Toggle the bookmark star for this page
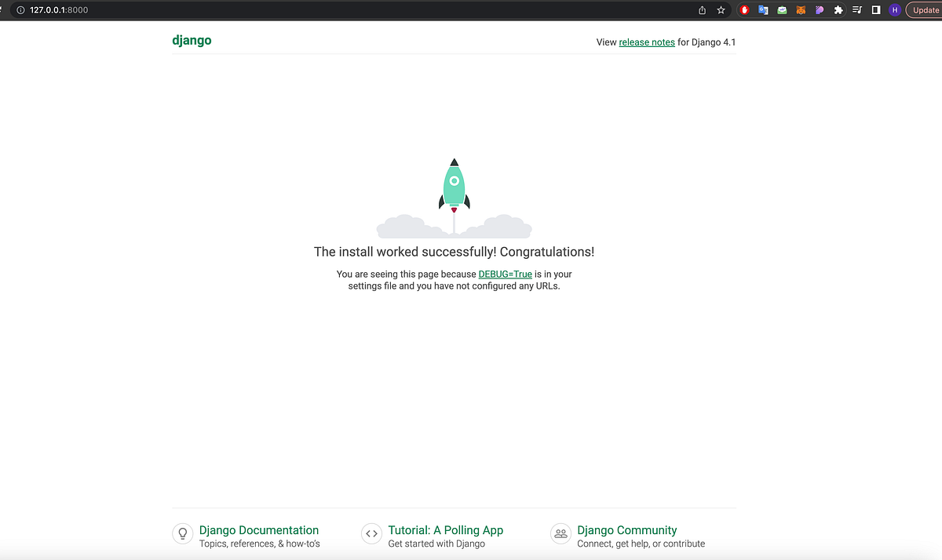Screen dimensions: 942x560 (x=721, y=10)
